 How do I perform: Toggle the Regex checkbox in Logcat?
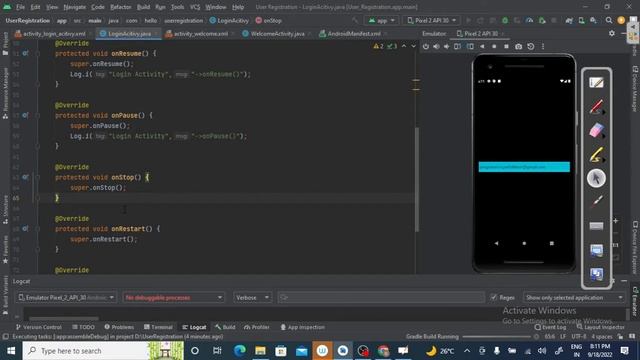pos(493,298)
